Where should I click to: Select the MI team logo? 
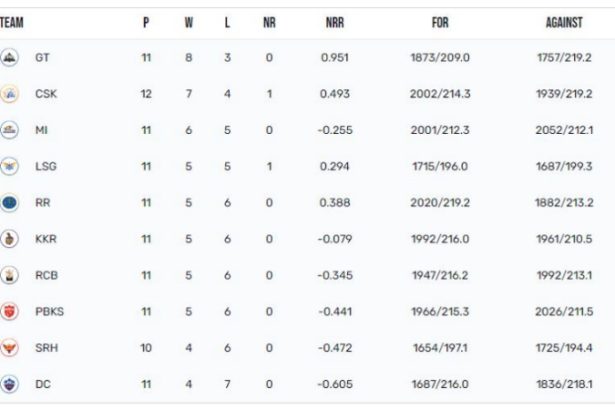[9, 130]
